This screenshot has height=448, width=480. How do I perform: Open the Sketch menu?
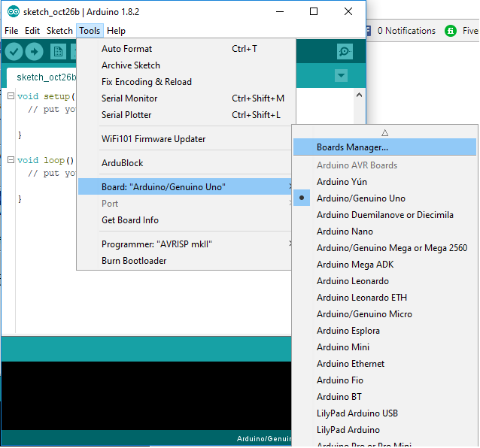(59, 31)
